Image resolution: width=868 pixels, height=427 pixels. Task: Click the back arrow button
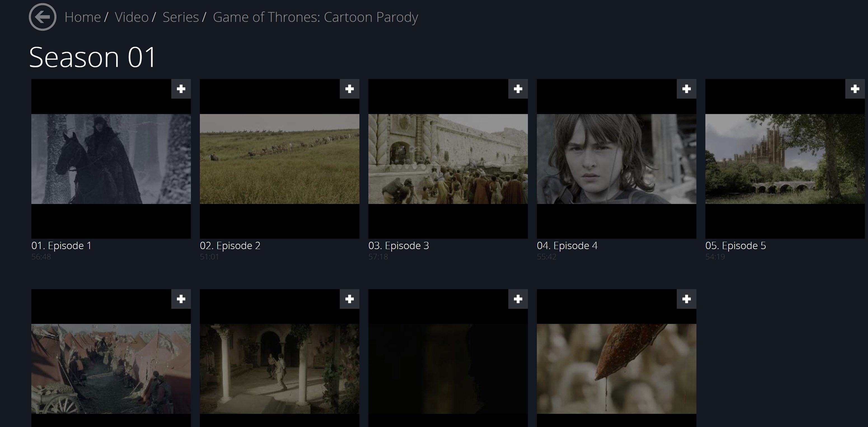point(43,17)
